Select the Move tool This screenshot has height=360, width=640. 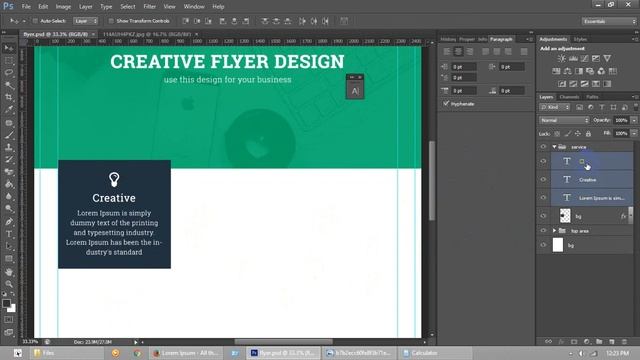point(9,49)
